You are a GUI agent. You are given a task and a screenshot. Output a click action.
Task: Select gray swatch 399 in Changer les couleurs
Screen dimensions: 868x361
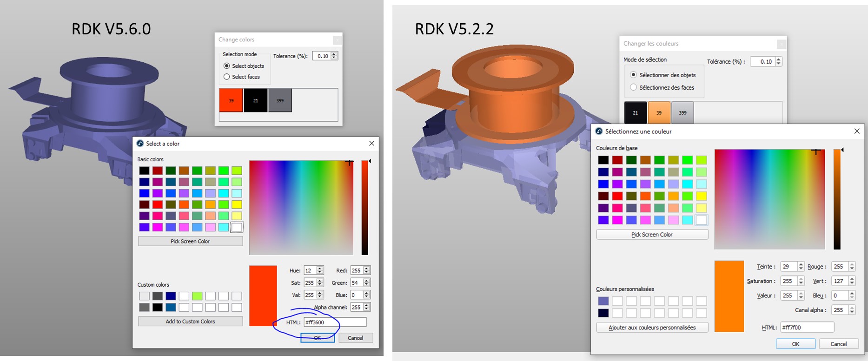(682, 112)
